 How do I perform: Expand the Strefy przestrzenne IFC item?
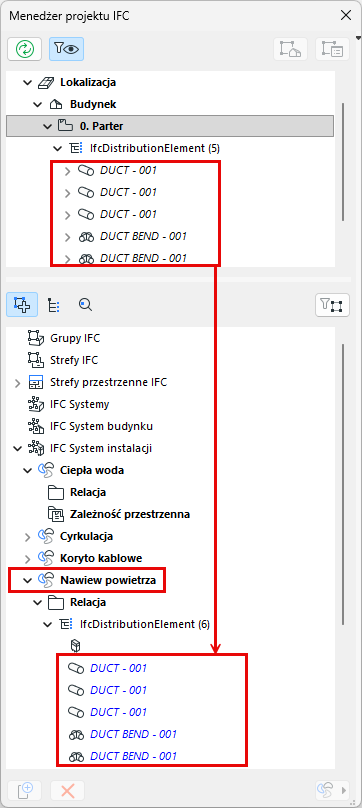[18, 382]
